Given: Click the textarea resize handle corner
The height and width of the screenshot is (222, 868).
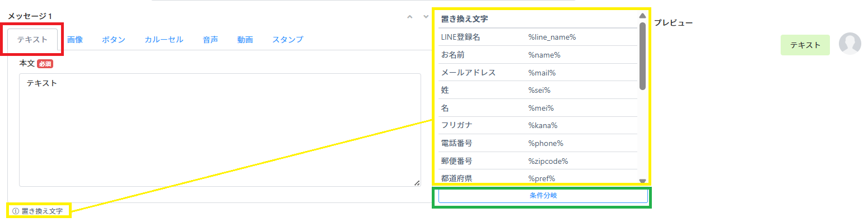Looking at the screenshot, I should pos(417,183).
